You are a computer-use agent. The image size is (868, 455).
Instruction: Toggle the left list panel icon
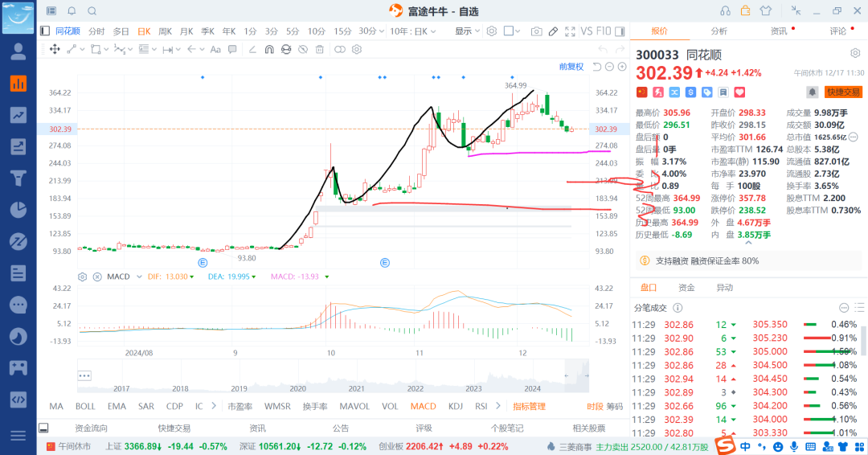click(45, 31)
